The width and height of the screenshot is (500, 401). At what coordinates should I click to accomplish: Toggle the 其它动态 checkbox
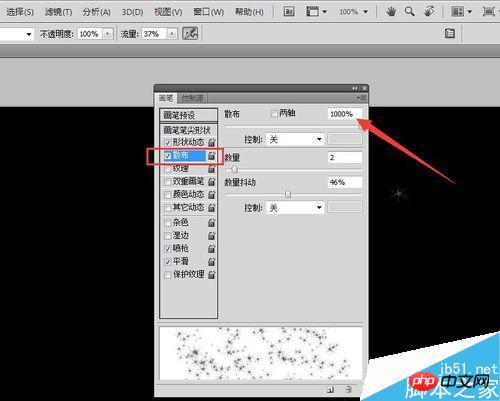(x=168, y=208)
